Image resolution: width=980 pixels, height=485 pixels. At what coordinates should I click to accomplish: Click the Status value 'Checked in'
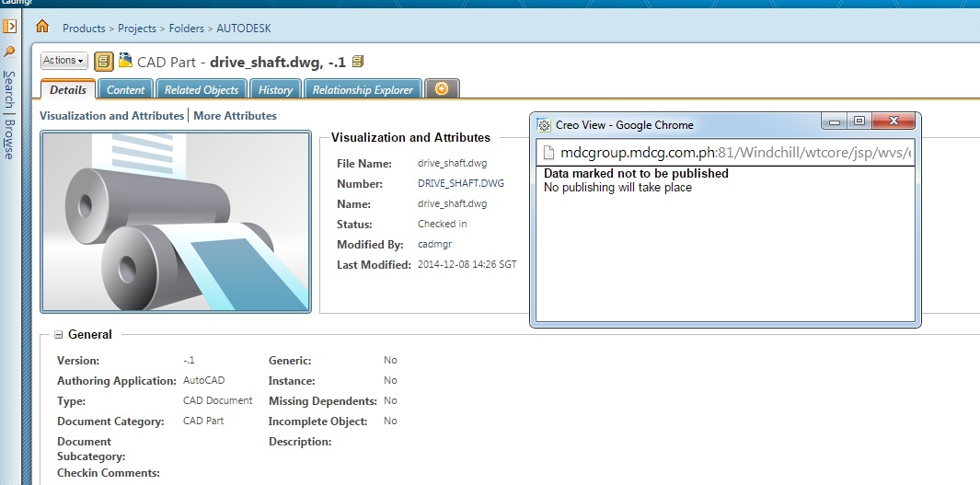(x=442, y=224)
